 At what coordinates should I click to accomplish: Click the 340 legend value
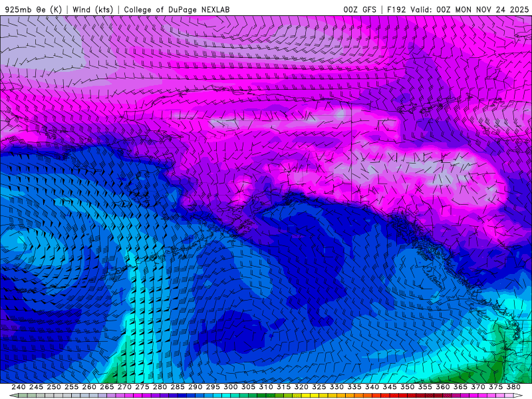point(372,387)
